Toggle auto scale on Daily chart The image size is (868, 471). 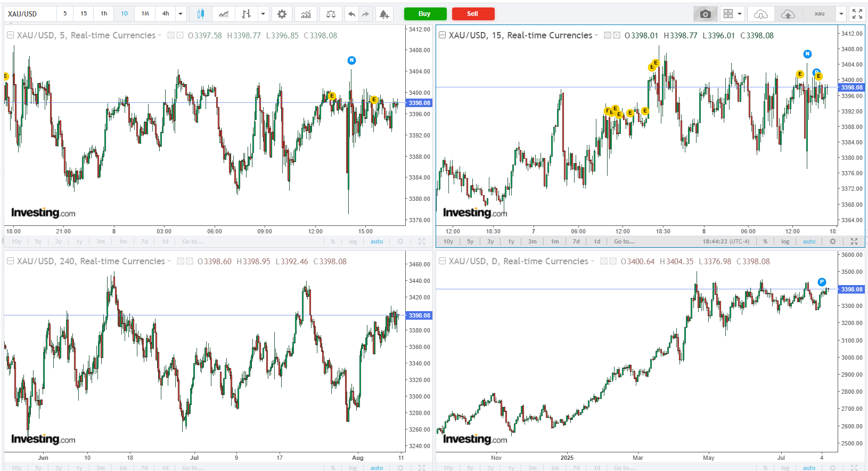tap(809, 468)
